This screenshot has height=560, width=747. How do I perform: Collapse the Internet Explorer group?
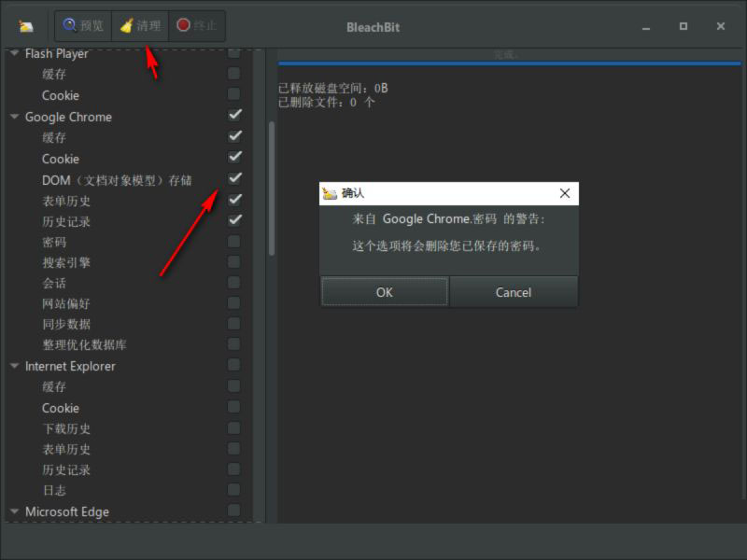pos(14,366)
